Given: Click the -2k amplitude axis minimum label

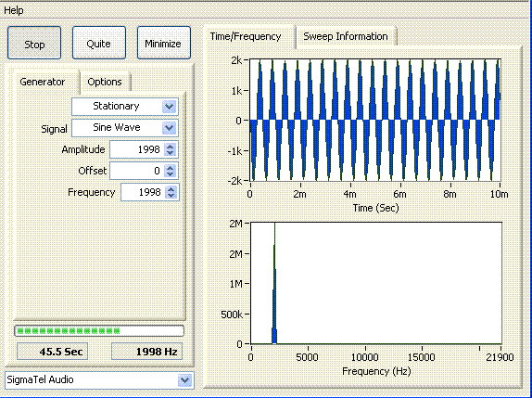Looking at the screenshot, I should pyautogui.click(x=234, y=181).
